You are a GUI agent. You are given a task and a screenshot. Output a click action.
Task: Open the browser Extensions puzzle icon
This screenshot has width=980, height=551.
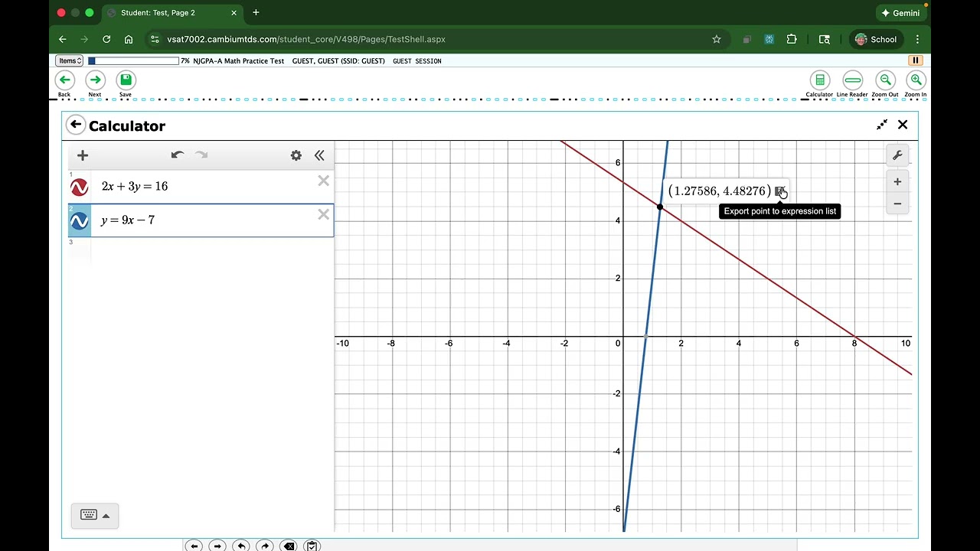[x=792, y=39]
